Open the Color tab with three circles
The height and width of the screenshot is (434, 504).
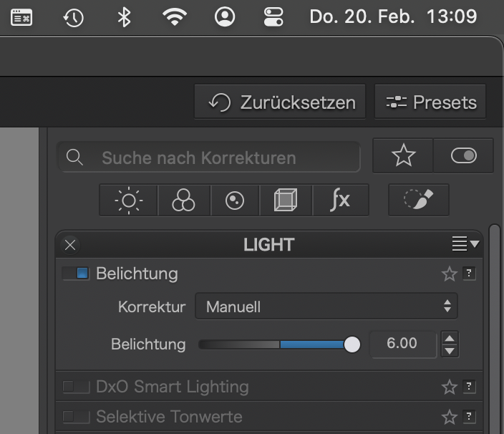point(184,201)
